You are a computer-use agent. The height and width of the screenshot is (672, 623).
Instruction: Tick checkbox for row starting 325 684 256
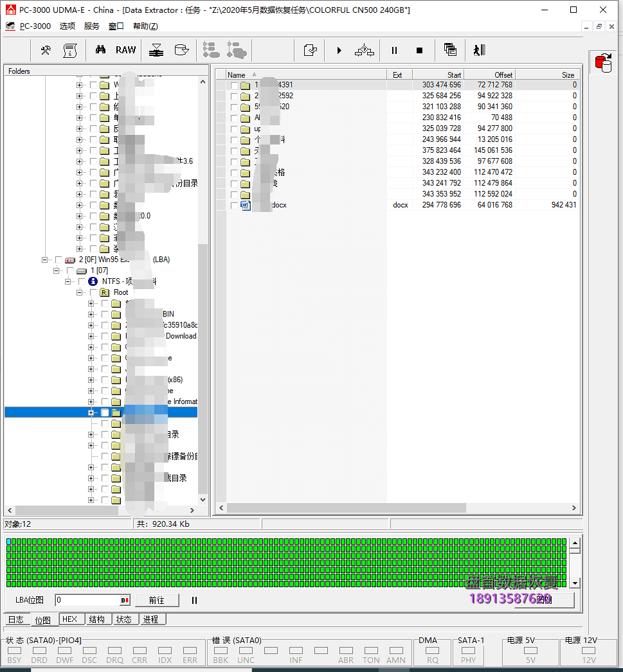233,96
